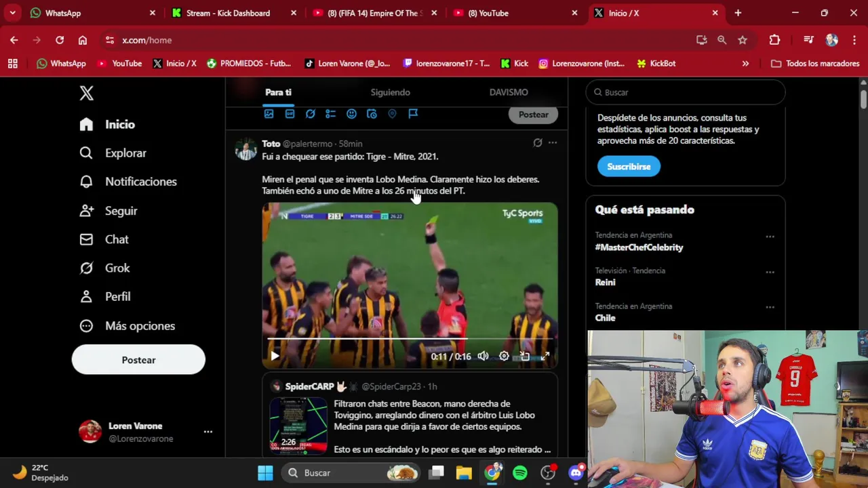This screenshot has width=868, height=488.
Task: Open the Kick bookmark
Action: [514, 64]
